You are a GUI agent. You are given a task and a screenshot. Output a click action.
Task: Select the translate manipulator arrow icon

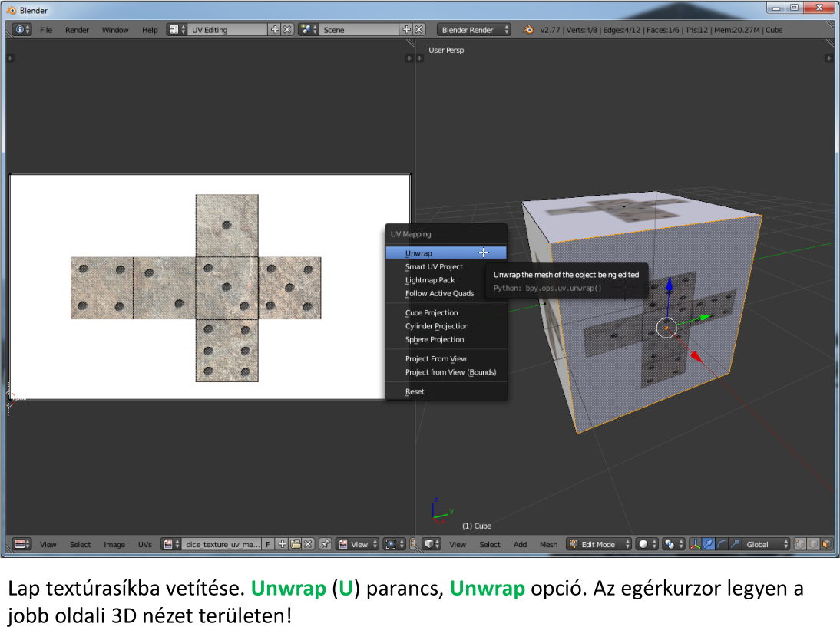708,544
